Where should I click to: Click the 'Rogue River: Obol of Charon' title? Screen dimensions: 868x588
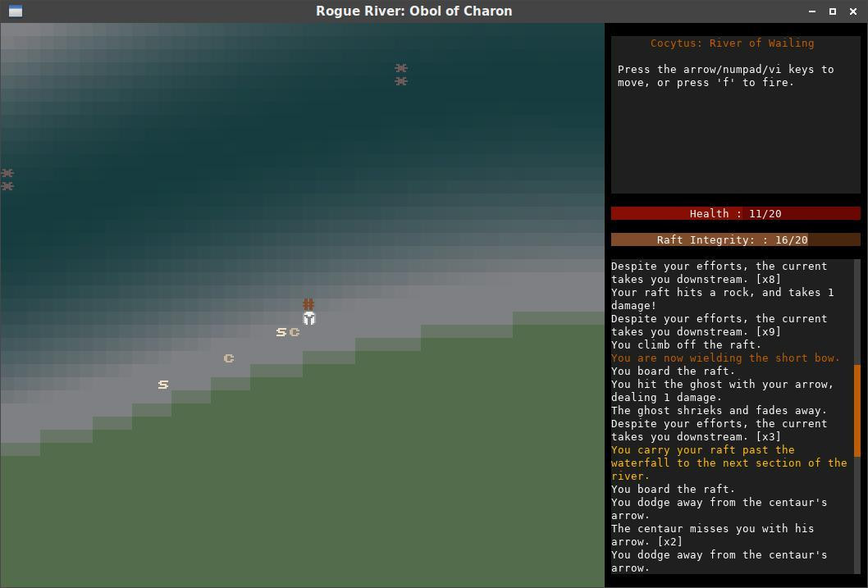pos(414,11)
